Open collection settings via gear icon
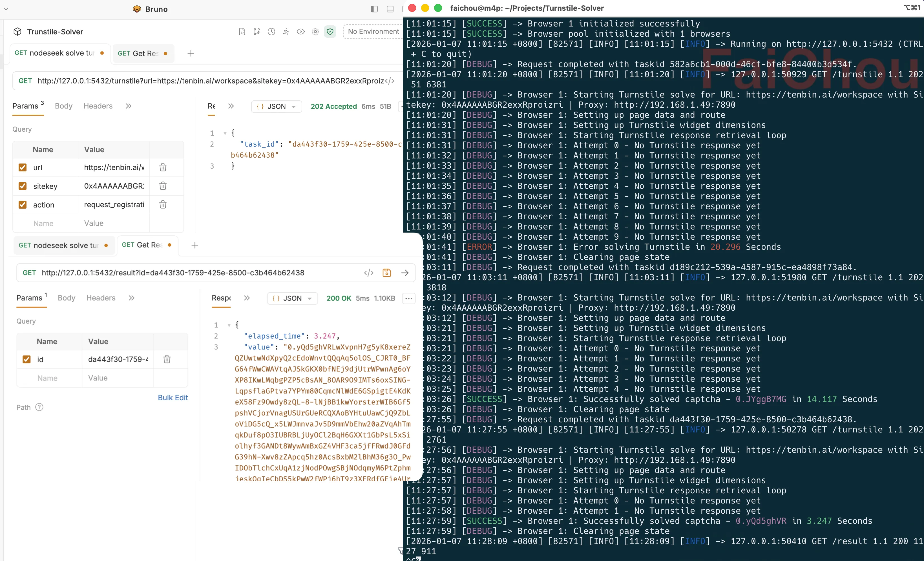Viewport: 924px width, 561px height. (315, 32)
